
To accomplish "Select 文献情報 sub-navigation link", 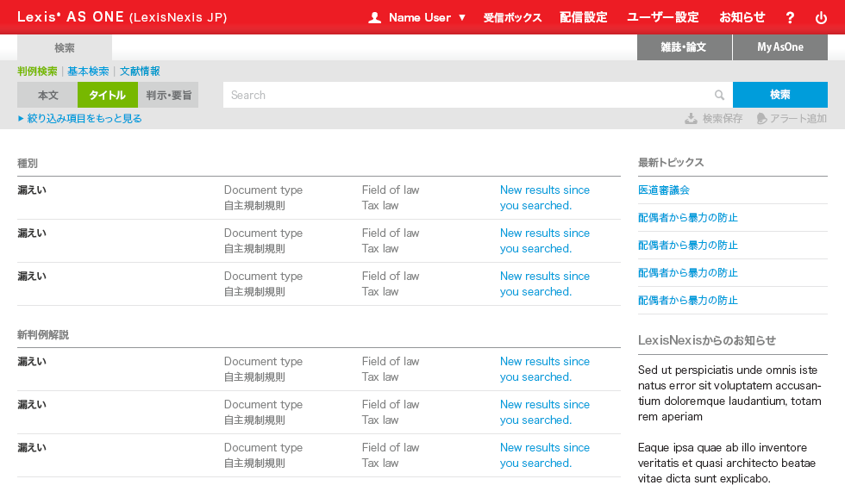I will (x=140, y=71).
